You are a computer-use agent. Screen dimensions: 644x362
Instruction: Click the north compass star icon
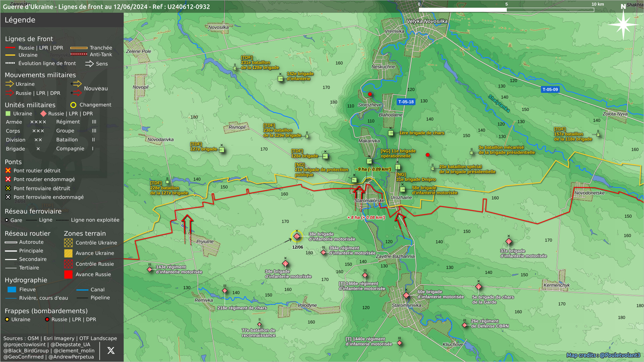coord(623,25)
